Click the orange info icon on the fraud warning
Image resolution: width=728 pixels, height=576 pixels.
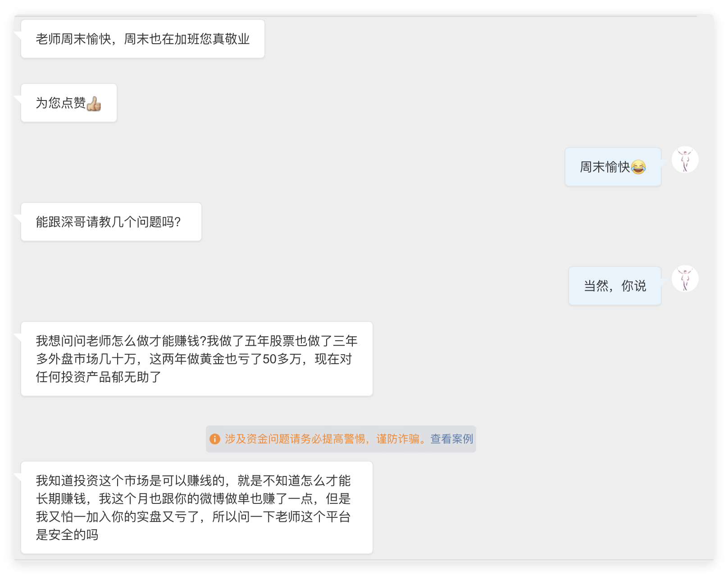coord(214,438)
